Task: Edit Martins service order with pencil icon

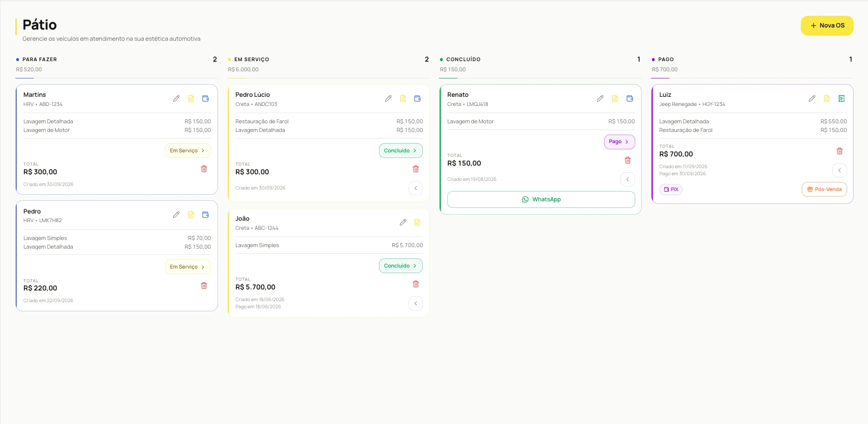Action: pos(176,98)
